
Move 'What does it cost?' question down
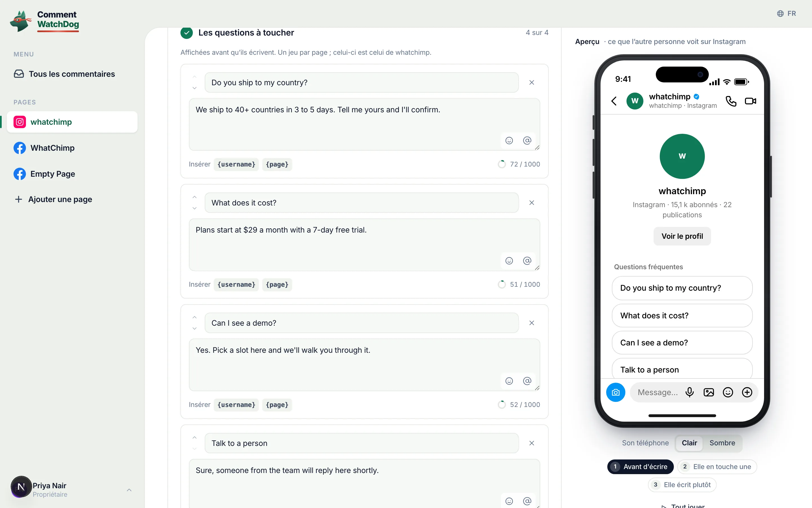tap(195, 208)
